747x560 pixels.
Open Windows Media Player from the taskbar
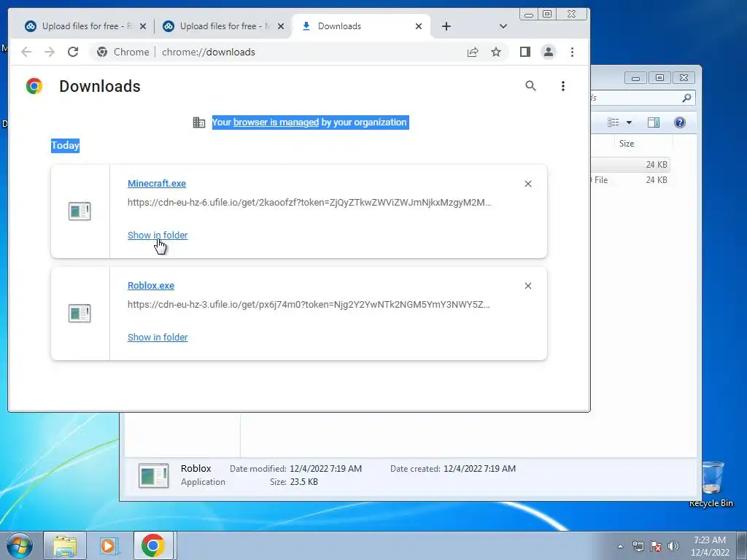click(109, 545)
